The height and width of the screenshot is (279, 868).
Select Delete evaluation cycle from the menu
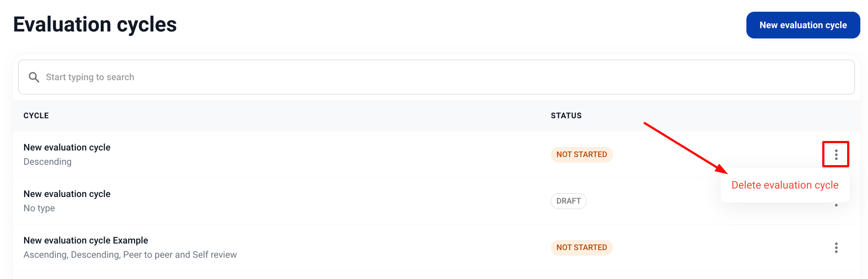(x=784, y=185)
